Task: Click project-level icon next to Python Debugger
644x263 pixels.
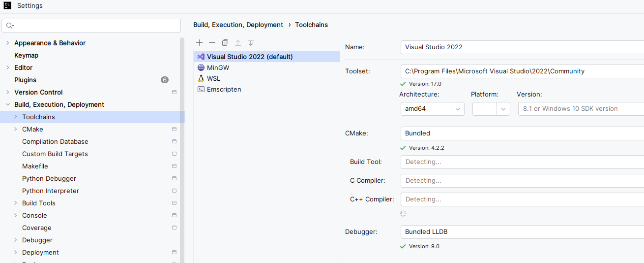Action: pyautogui.click(x=174, y=178)
